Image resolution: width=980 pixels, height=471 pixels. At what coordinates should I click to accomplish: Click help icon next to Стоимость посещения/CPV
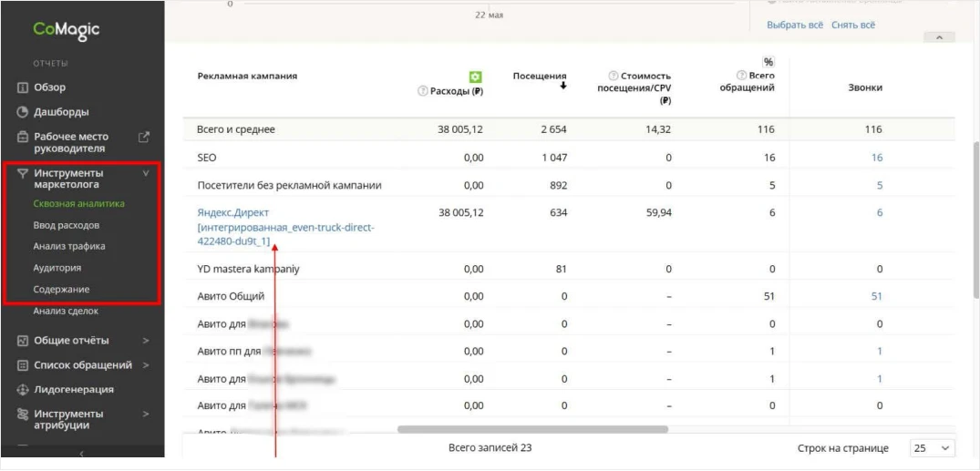point(614,77)
